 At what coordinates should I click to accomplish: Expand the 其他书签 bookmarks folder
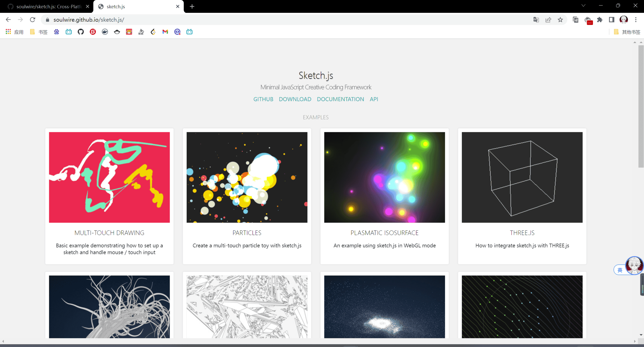coord(628,32)
